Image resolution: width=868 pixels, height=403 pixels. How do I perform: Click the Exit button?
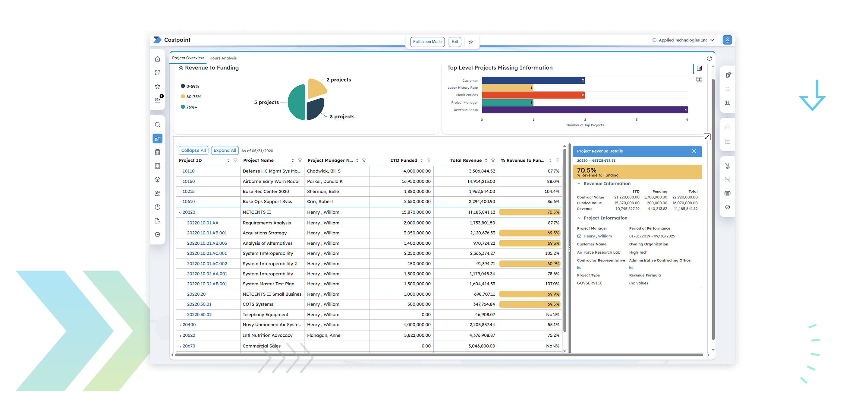454,42
